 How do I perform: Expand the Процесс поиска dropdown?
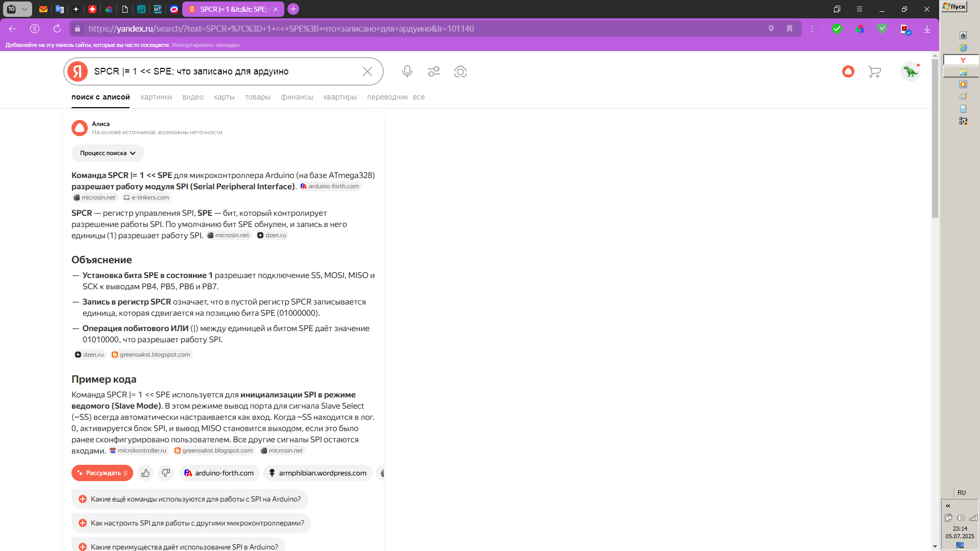[108, 153]
